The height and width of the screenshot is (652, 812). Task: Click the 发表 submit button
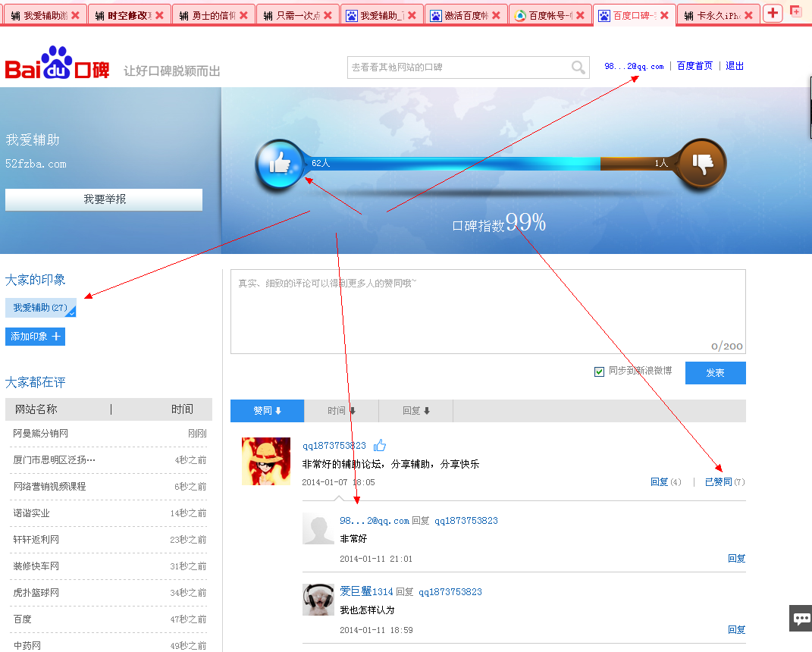click(715, 373)
